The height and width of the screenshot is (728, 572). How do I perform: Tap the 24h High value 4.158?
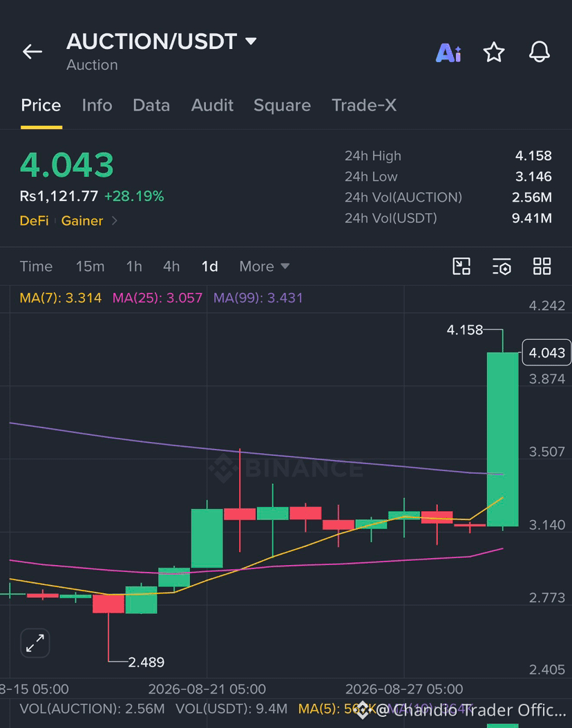(533, 155)
